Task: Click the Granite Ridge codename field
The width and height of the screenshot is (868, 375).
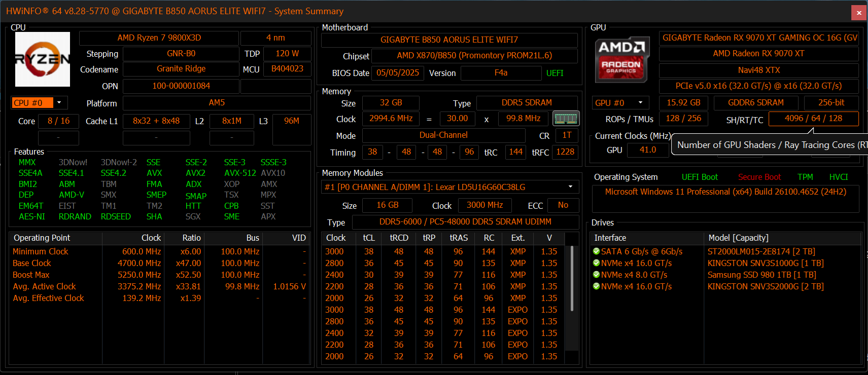Action: coord(181,69)
